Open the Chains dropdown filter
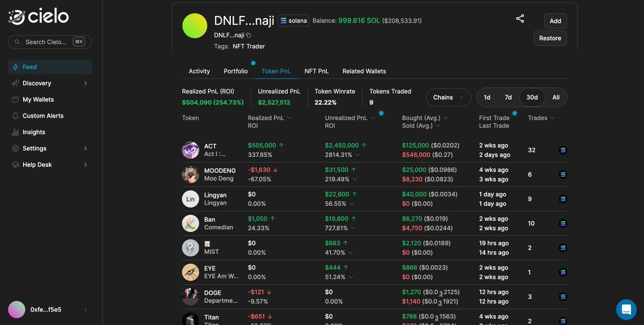The image size is (644, 325). [448, 97]
